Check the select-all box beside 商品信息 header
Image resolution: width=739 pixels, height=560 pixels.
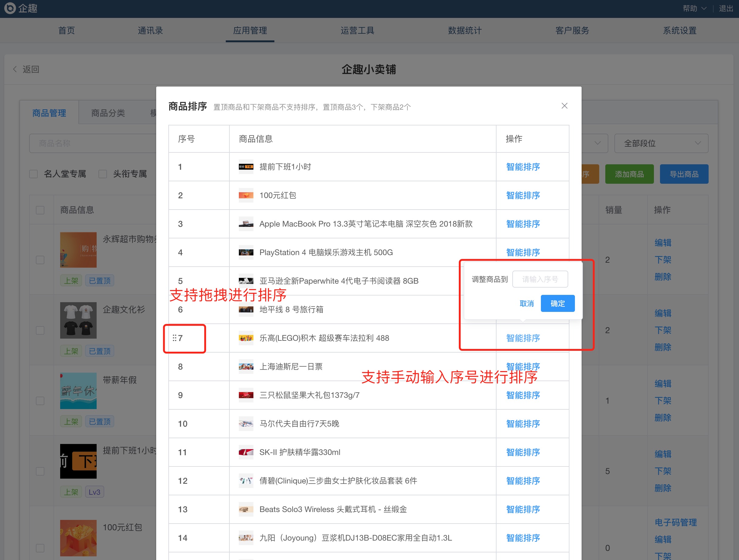click(x=40, y=210)
